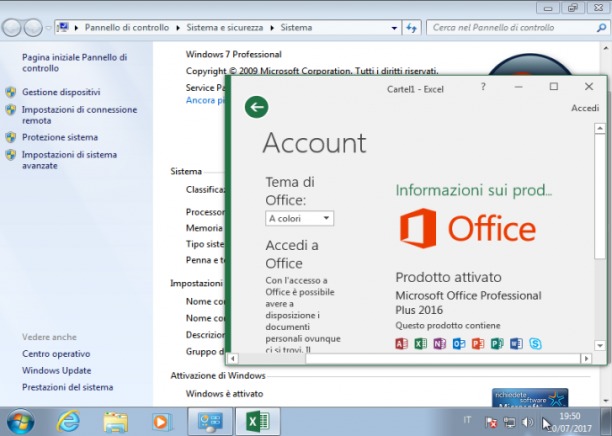Open the volume speaker tray icon

pos(527,422)
